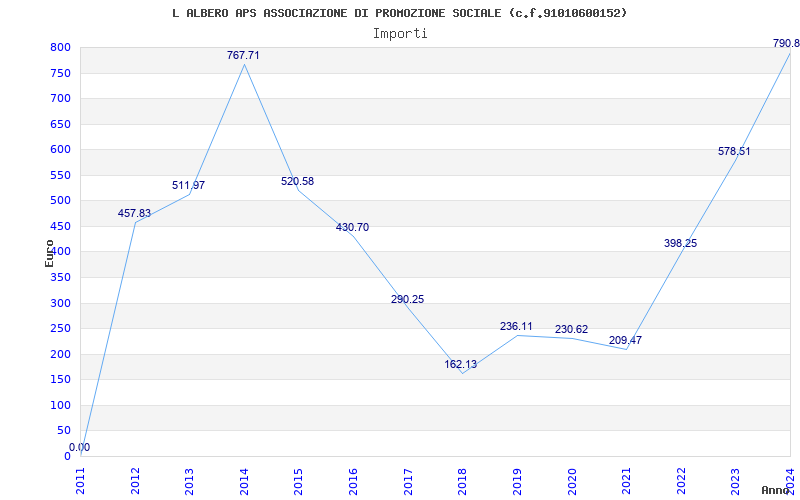Click the 2019 x-axis year label
Image resolution: width=800 pixels, height=500 pixels.
(517, 481)
